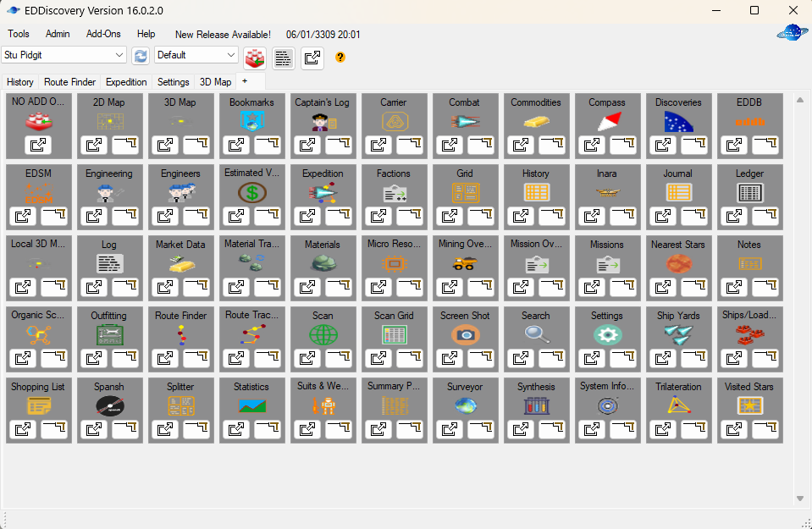Screen dimensions: 812x529
Task: Click the Combat panel spaceship icon
Action: click(465, 122)
